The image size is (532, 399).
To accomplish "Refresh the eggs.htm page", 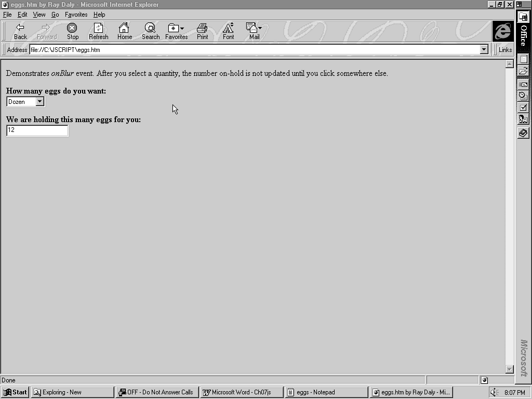I will (x=98, y=32).
